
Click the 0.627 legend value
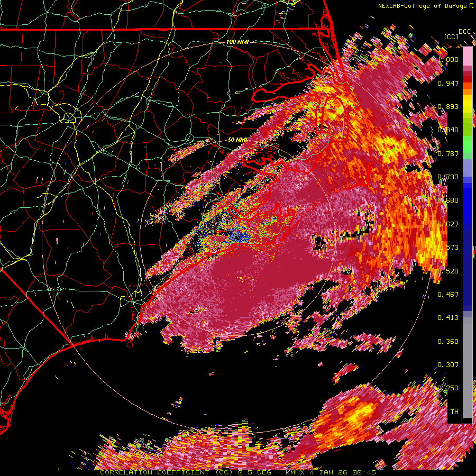point(448,224)
